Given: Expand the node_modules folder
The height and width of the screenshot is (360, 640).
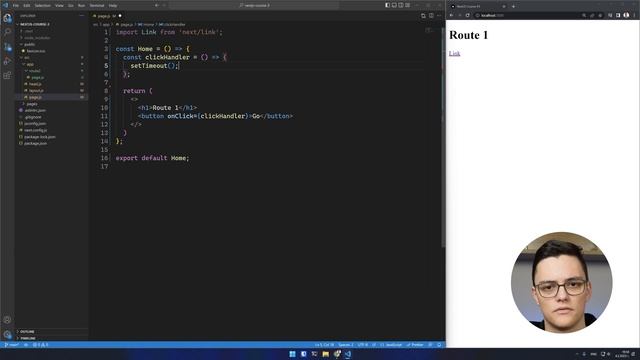Looking at the screenshot, I should coord(52,38).
